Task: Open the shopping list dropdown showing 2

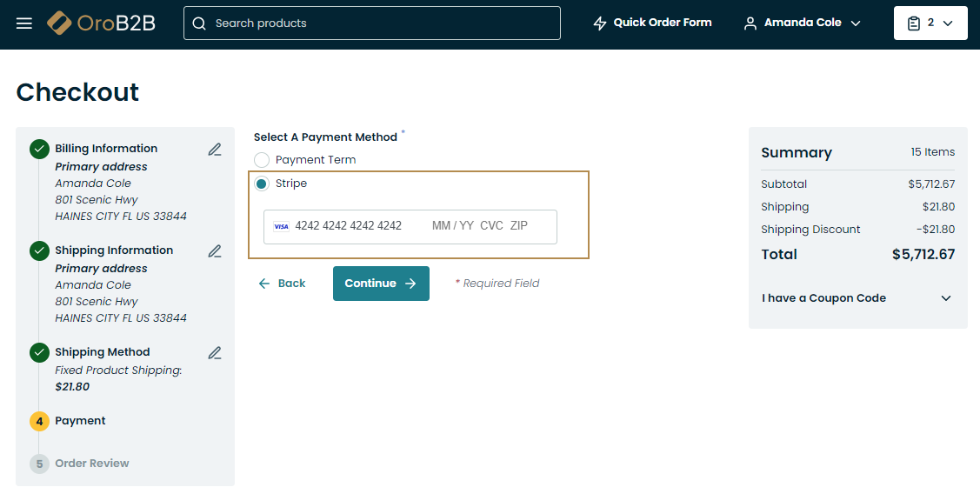Action: click(x=930, y=23)
